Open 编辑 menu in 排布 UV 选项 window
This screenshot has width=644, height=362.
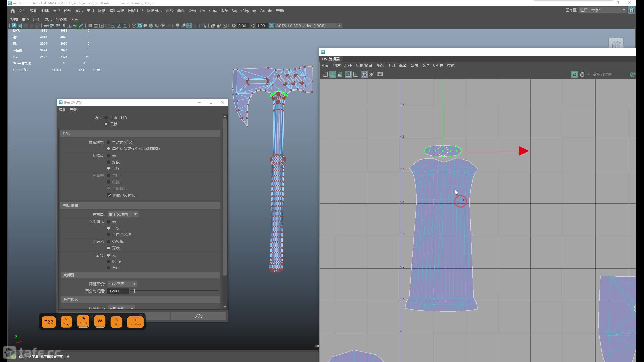[x=63, y=110]
